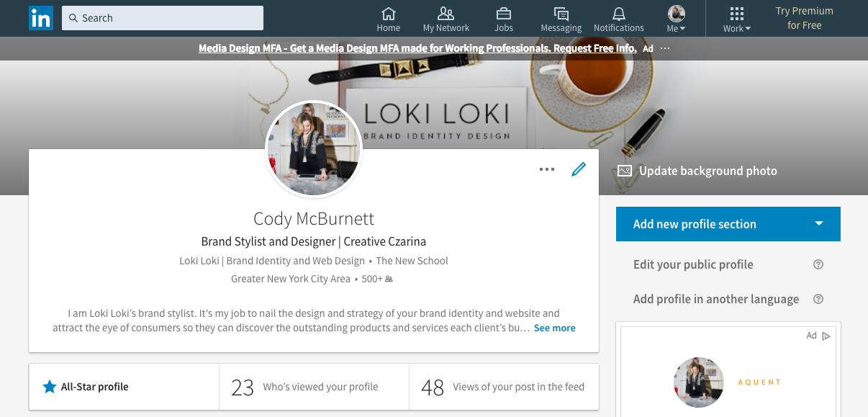The image size is (868, 417).
Task: Click Try Premium for Free link
Action: [x=805, y=18]
